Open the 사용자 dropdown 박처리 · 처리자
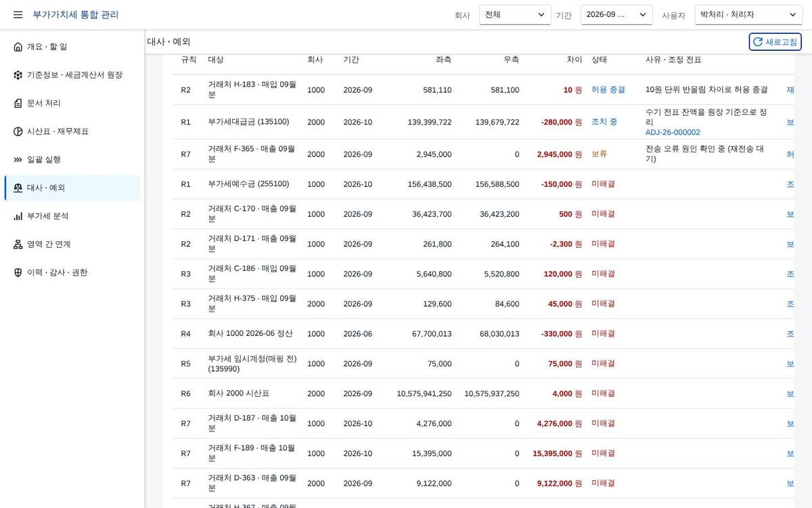Image resolution: width=812 pixels, height=508 pixels. (x=748, y=14)
